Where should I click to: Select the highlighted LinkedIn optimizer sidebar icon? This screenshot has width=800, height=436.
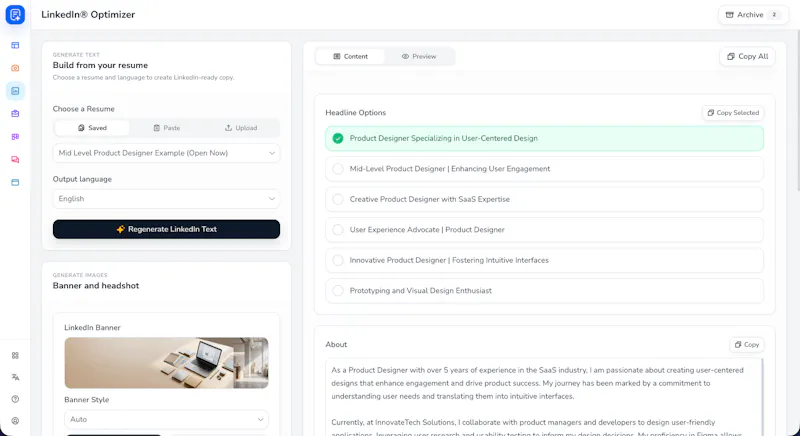pos(15,91)
